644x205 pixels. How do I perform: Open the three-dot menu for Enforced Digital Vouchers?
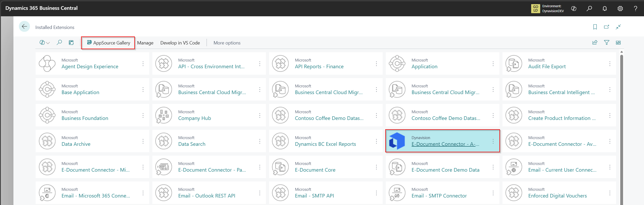click(610, 193)
